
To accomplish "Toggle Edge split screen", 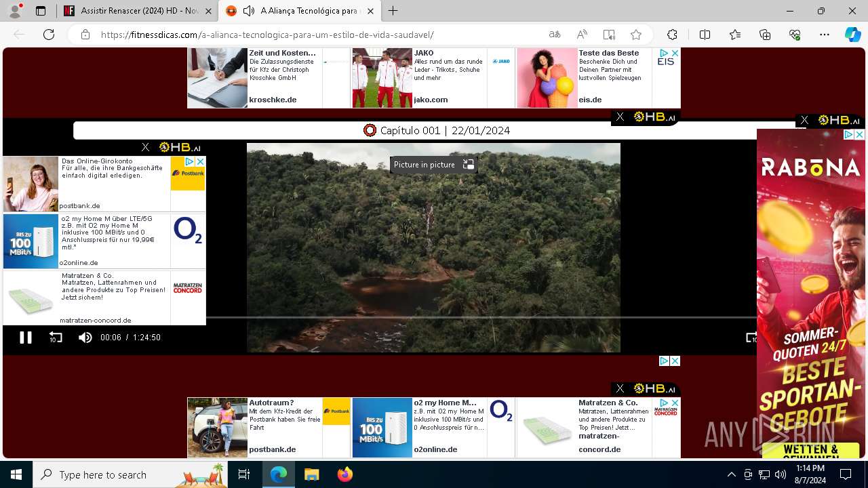I will [x=705, y=35].
